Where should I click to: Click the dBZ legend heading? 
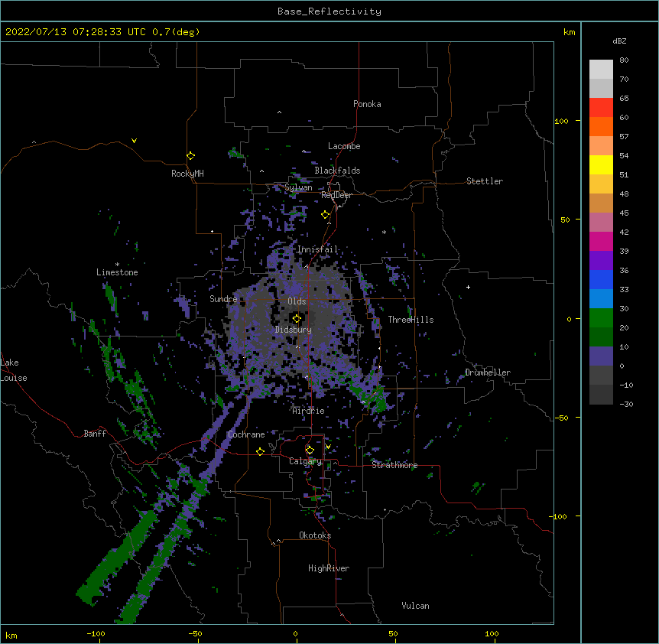tap(619, 41)
